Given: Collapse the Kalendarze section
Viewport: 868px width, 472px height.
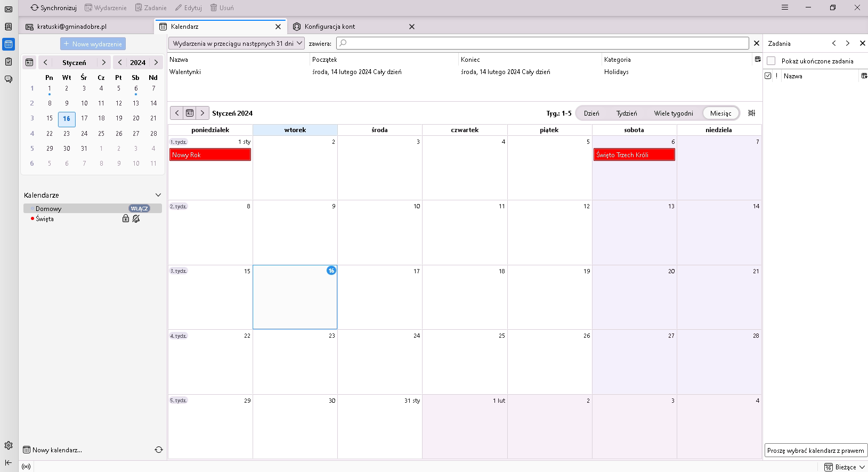Looking at the screenshot, I should coord(158,195).
